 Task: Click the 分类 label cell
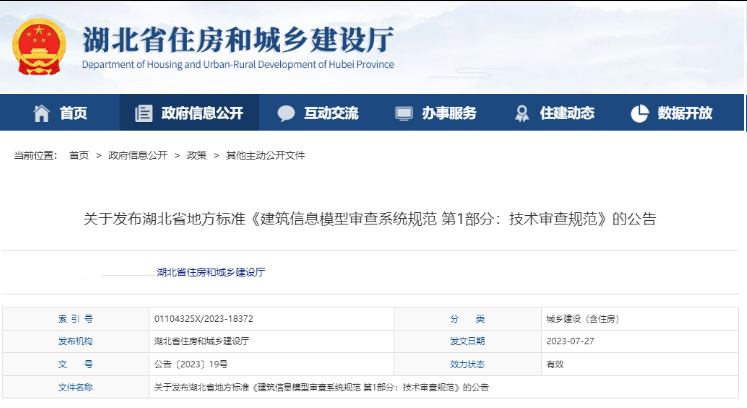pos(467,319)
